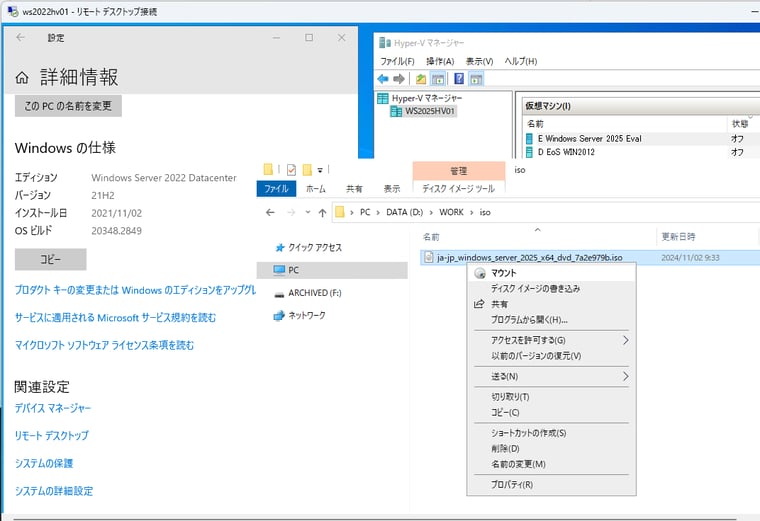This screenshot has height=521, width=760.
Task: Click the ISO file icon in file list
Action: (428, 257)
